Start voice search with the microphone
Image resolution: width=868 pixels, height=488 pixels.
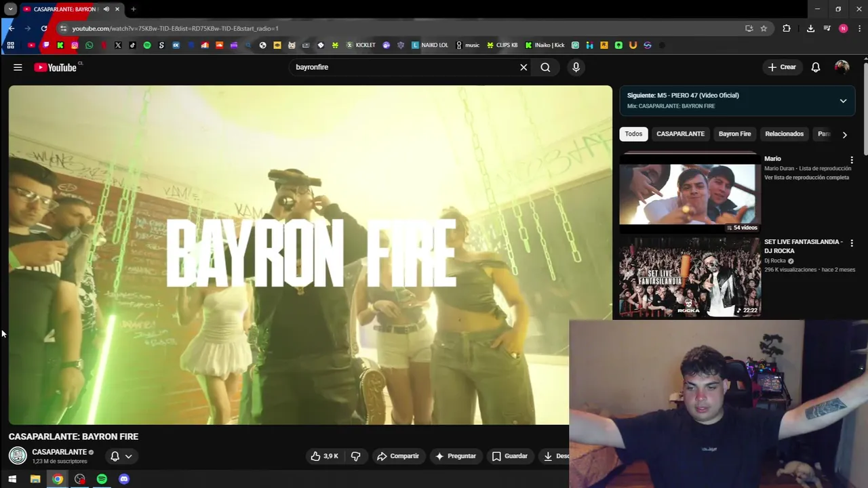576,67
